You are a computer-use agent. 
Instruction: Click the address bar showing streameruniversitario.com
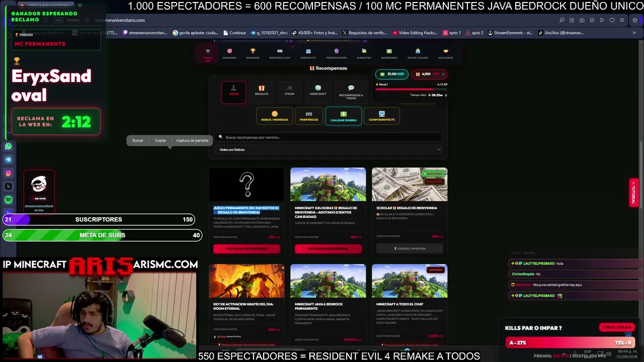pos(120,20)
